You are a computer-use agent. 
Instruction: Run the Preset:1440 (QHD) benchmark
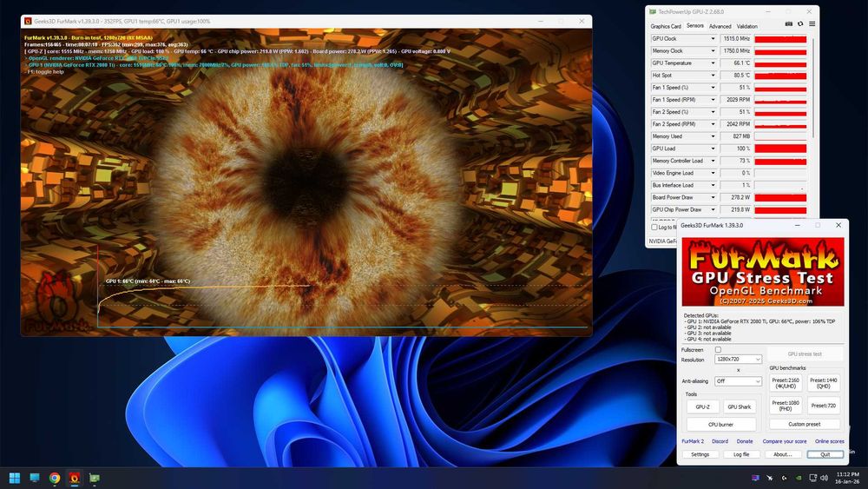[823, 383]
